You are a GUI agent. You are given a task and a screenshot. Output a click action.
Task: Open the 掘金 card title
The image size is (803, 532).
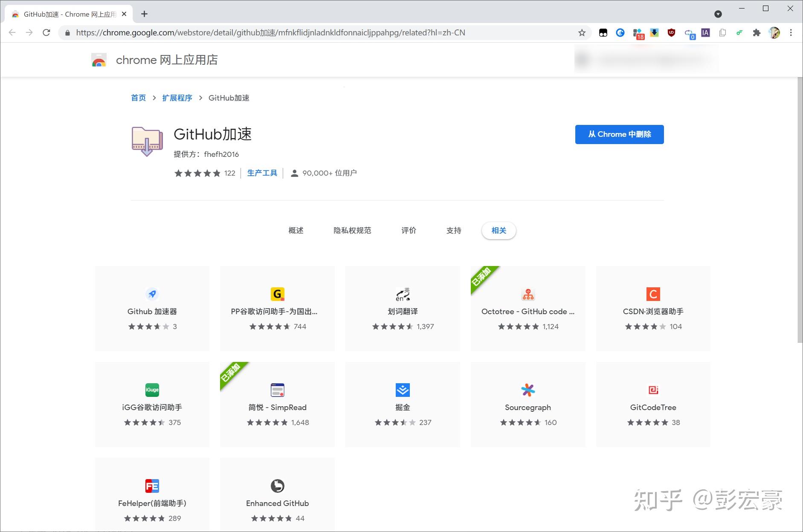(x=403, y=408)
